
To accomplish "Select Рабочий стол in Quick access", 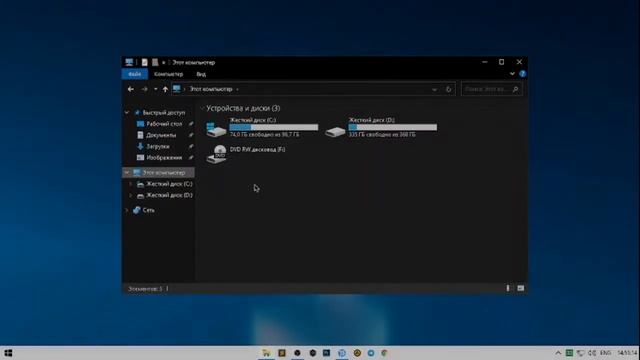I will (164, 124).
